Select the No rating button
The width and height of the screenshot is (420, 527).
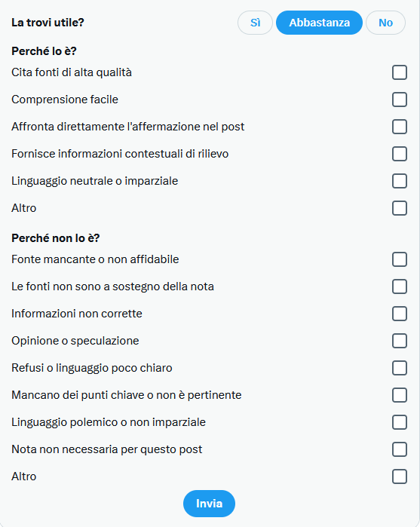(x=385, y=23)
